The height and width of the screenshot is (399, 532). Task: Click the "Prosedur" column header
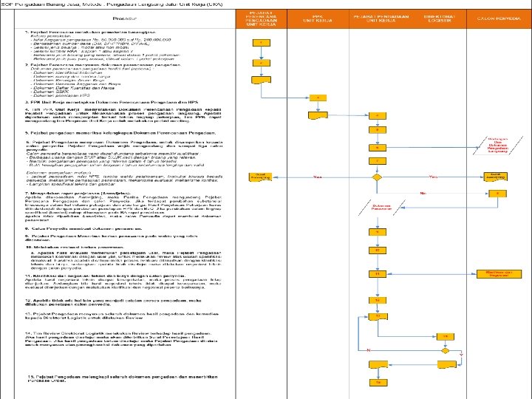125,18
